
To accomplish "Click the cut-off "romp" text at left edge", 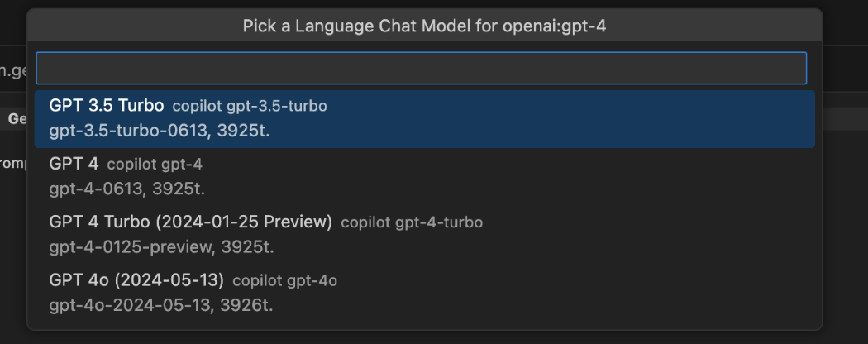I will pos(12,161).
